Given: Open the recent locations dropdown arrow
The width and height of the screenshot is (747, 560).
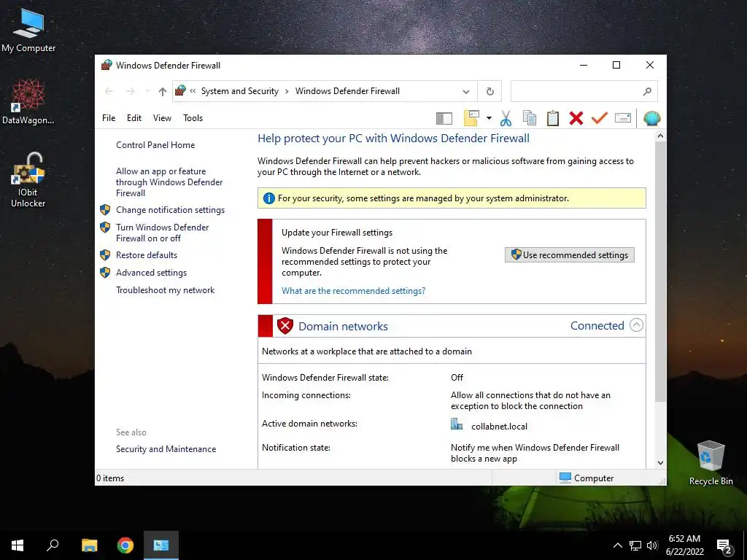Looking at the screenshot, I should coord(147,91).
